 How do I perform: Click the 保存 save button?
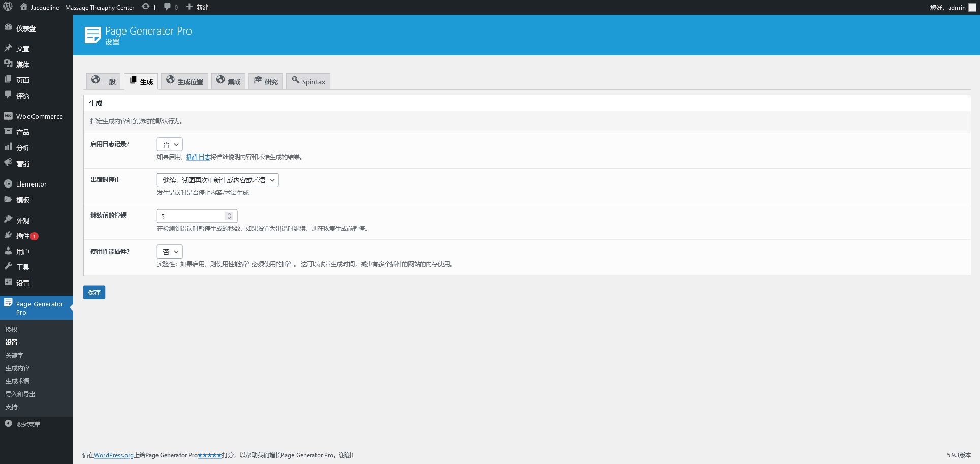[94, 292]
